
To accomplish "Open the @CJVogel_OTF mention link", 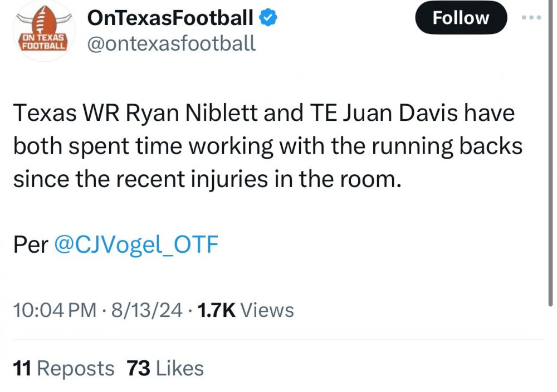I will 136,244.
